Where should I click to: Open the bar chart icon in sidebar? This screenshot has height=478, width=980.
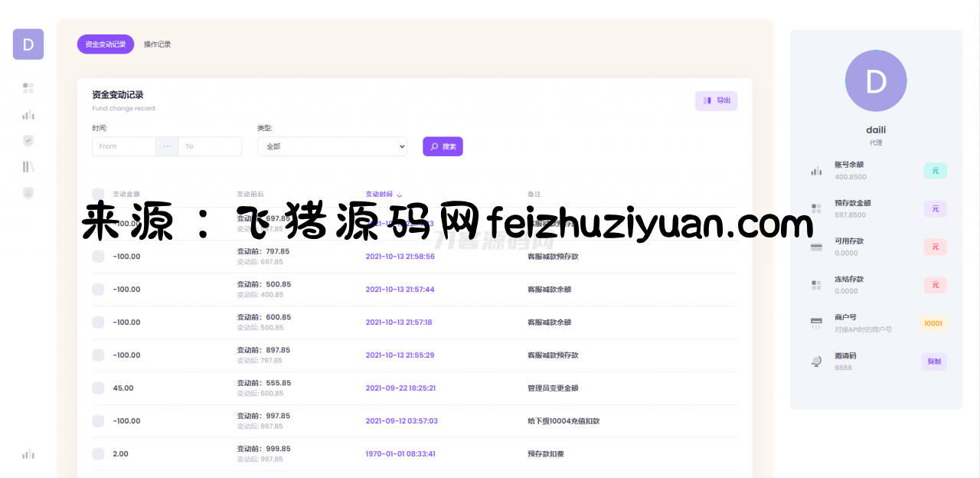pos(28,115)
